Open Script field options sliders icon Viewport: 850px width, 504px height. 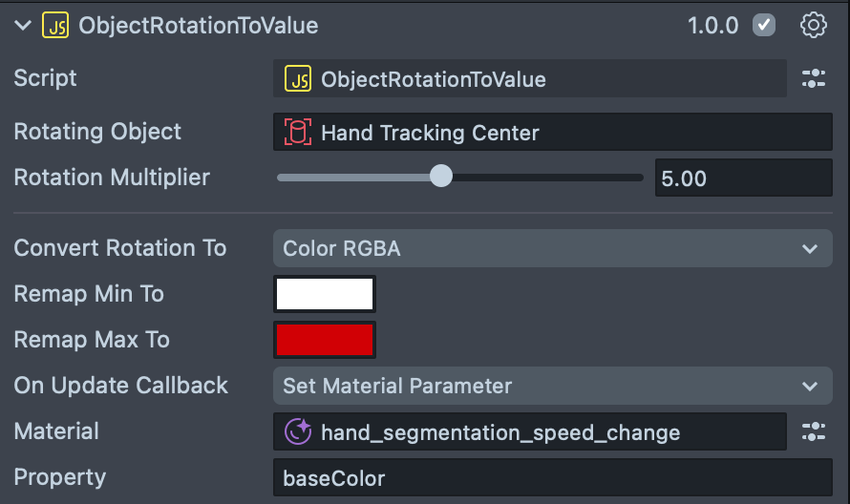814,79
